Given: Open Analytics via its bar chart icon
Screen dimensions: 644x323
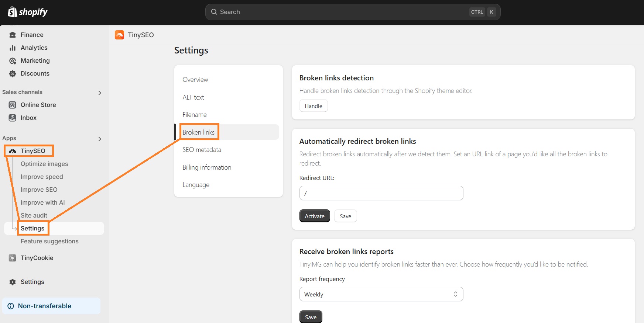Looking at the screenshot, I should tap(13, 48).
